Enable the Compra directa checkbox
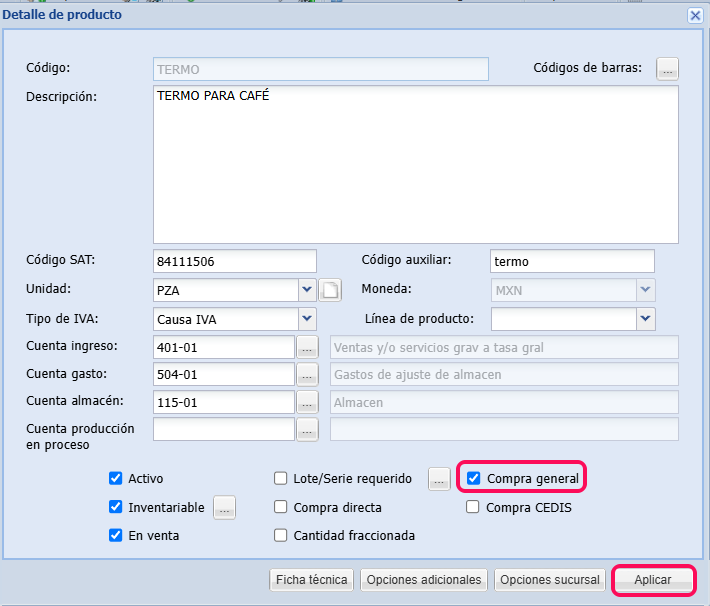The width and height of the screenshot is (710, 606). click(281, 507)
